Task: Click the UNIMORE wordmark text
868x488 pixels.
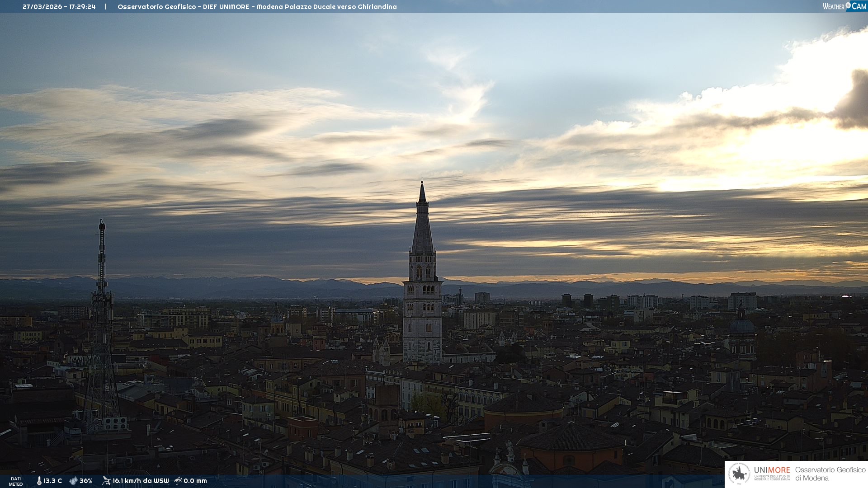Action: (772, 470)
